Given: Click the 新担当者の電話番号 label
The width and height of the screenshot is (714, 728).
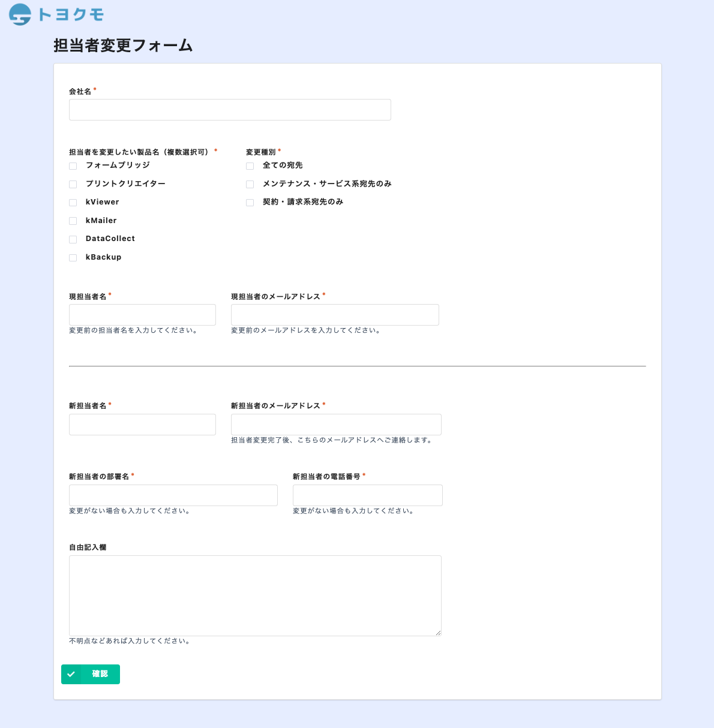Looking at the screenshot, I should pos(326,477).
